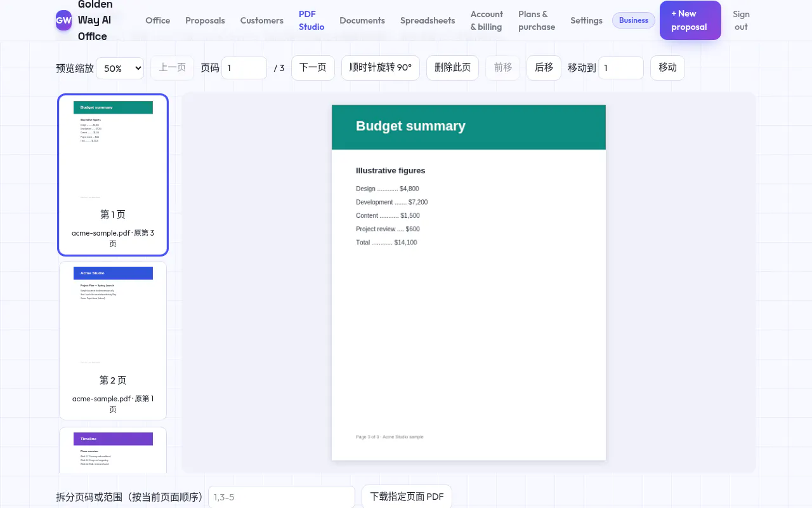Go to next page with 下一页
The width and height of the screenshot is (812, 508).
[x=313, y=67]
